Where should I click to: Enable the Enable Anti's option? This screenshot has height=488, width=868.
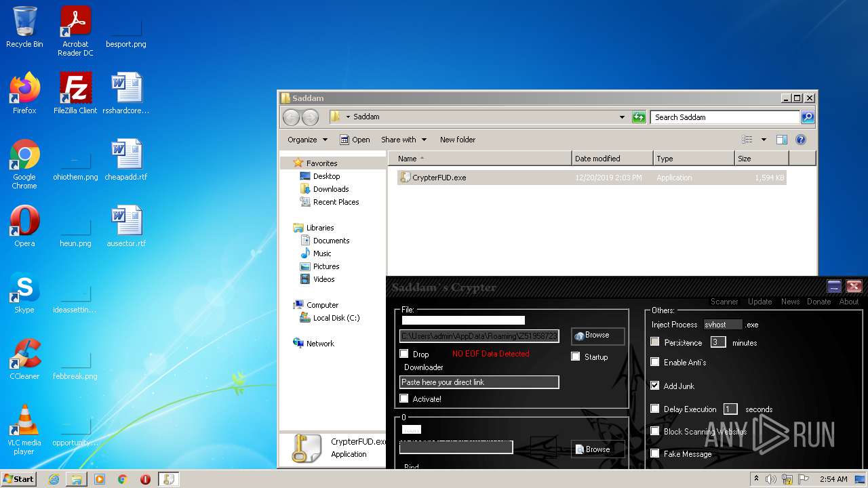[x=655, y=362]
